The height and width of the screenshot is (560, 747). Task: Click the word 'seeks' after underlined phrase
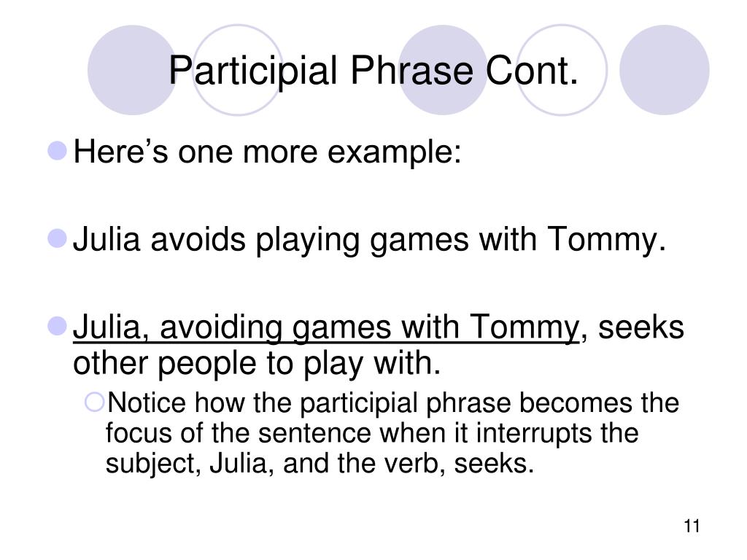click(641, 327)
